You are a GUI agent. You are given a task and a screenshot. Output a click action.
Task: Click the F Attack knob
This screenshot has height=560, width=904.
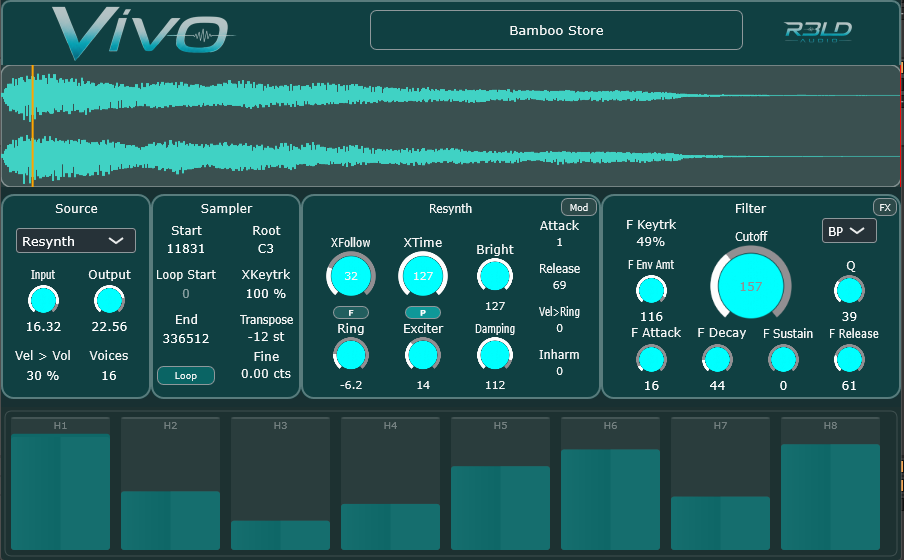tap(651, 360)
